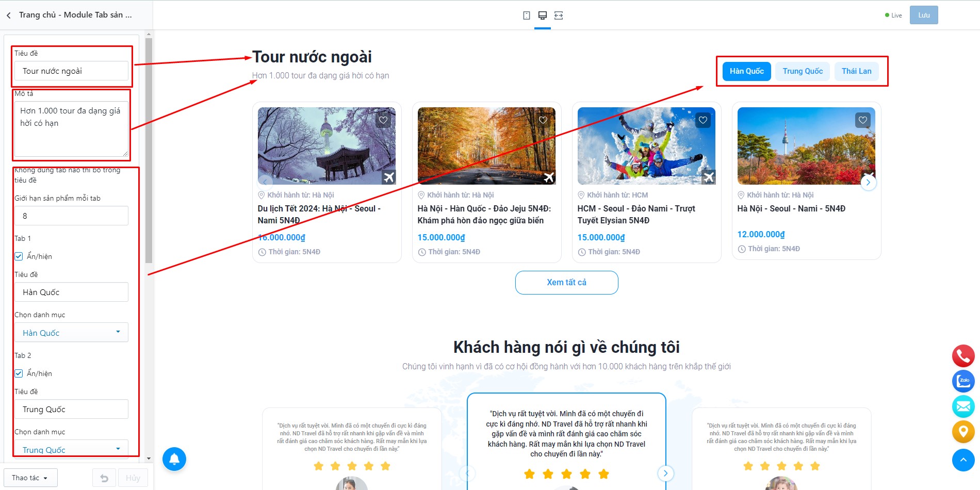Open HCM - Seoul - Đảo Nami link
This screenshot has width=980, height=490.
tap(636, 215)
